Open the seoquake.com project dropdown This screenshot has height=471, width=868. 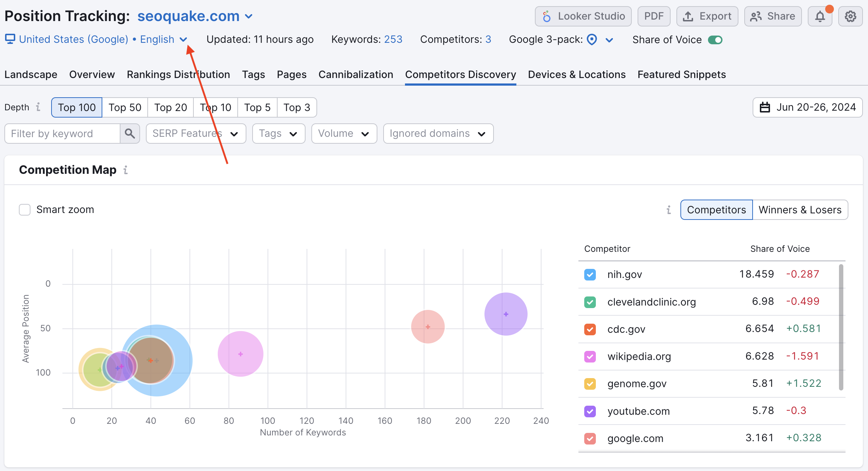(x=195, y=16)
